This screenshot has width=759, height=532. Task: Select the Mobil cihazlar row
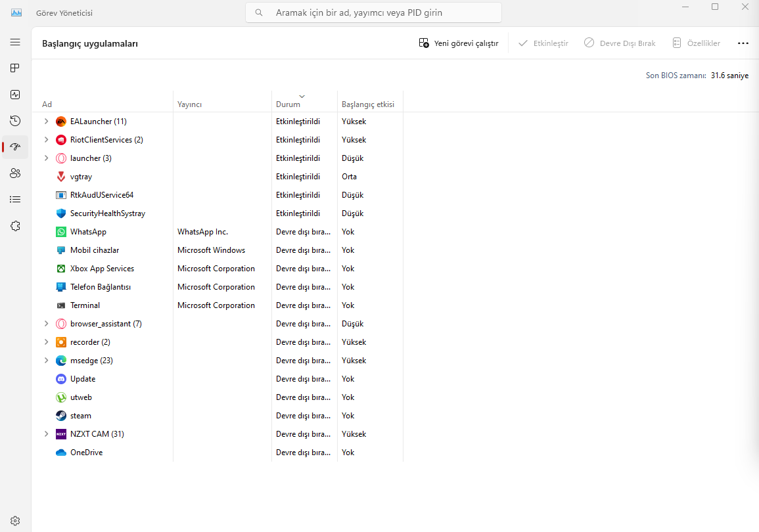coord(218,250)
